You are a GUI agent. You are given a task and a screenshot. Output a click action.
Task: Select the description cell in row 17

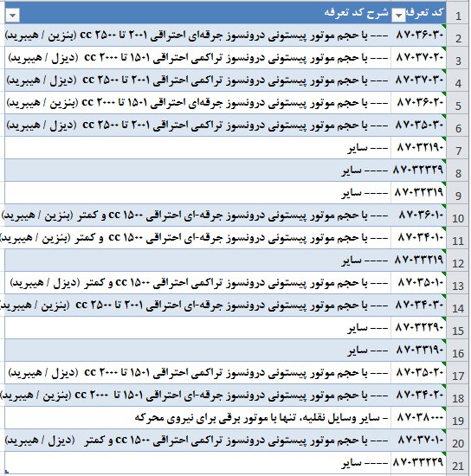pos(197,372)
